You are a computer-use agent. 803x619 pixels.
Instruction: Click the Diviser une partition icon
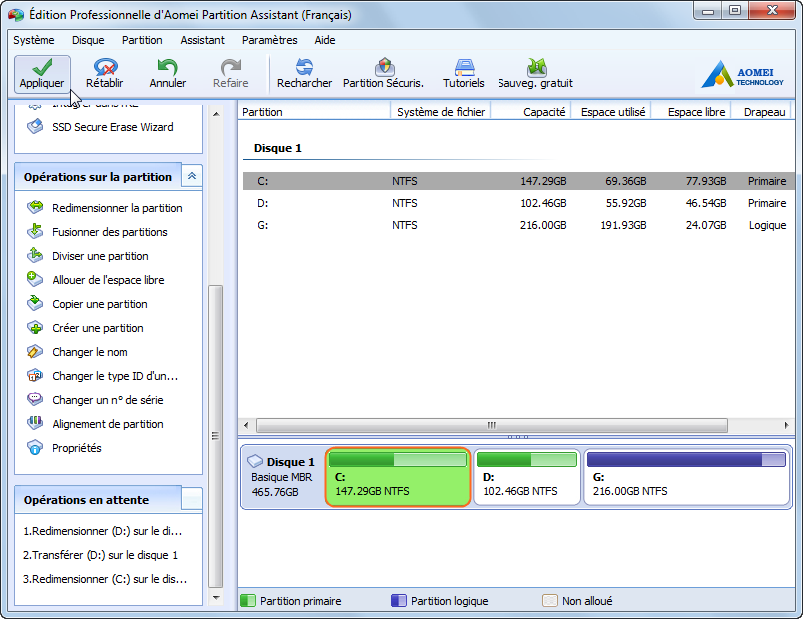tap(35, 255)
